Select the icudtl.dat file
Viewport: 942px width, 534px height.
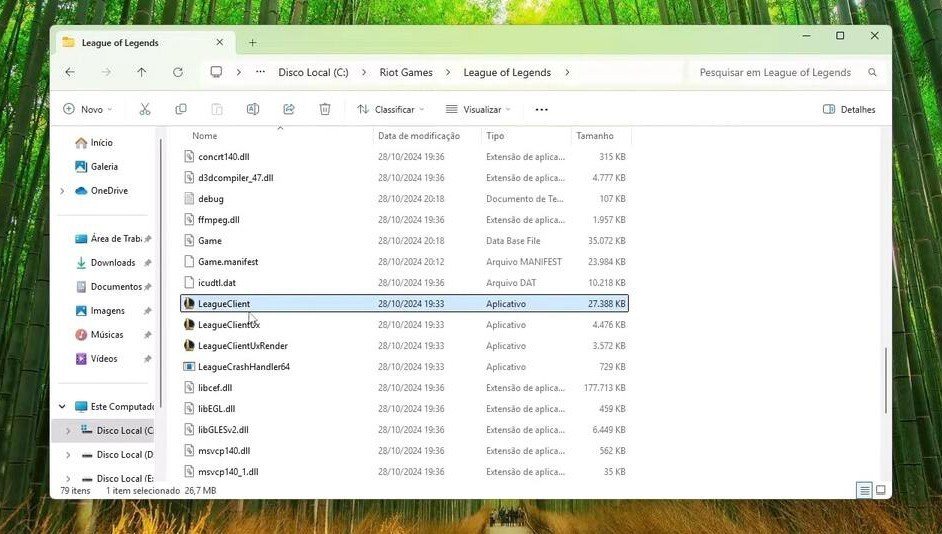[x=405, y=282]
